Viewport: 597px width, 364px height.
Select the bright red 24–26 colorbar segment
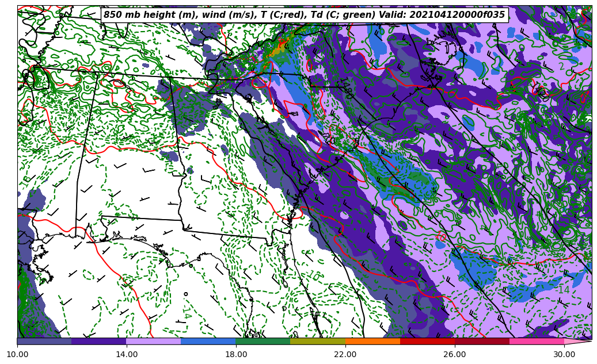click(x=427, y=341)
